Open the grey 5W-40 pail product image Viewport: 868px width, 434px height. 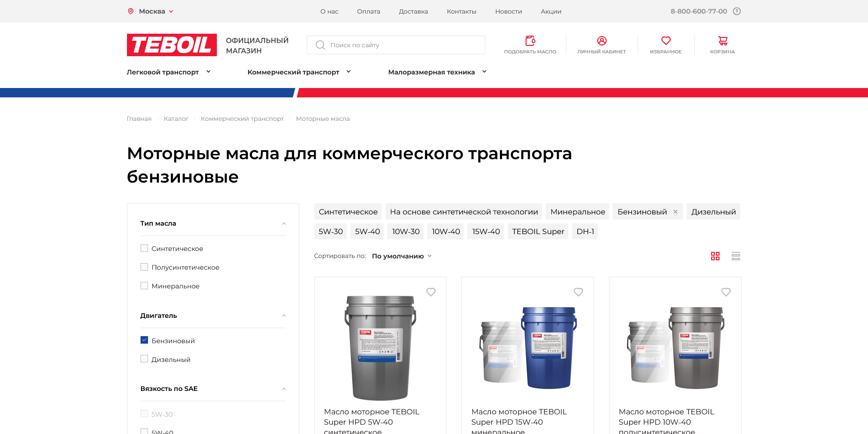380,348
